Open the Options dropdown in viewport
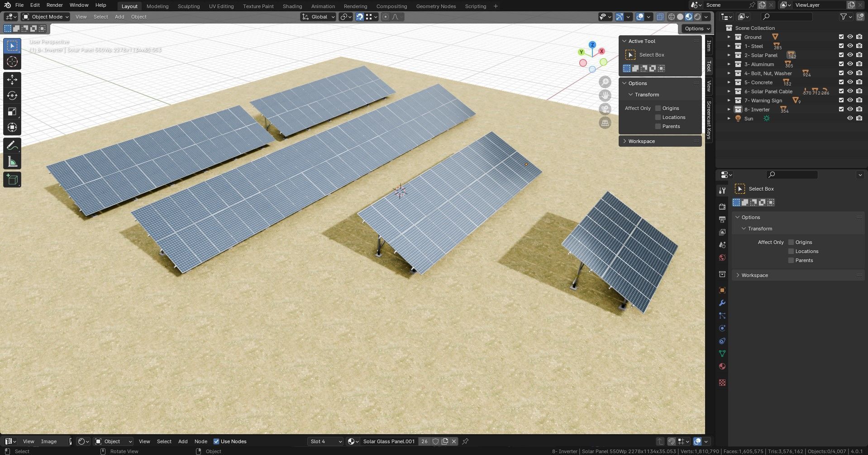 (x=697, y=29)
